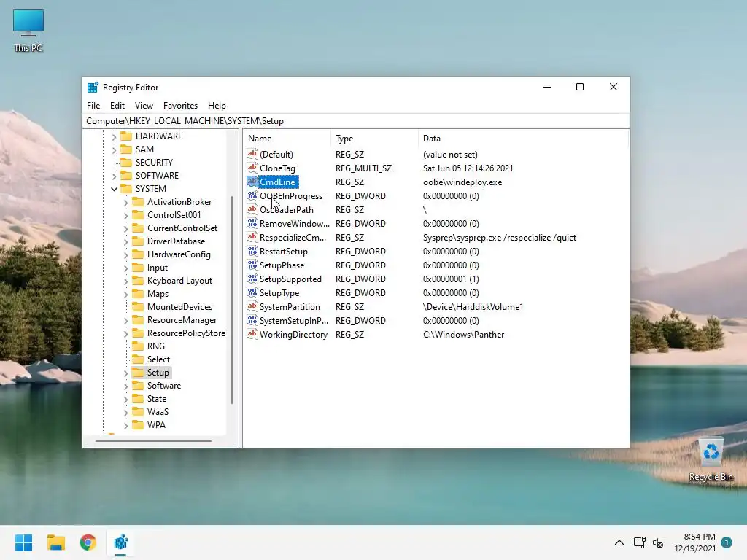The width and height of the screenshot is (747, 560).
Task: Open the Windows Start menu
Action: coord(23,542)
